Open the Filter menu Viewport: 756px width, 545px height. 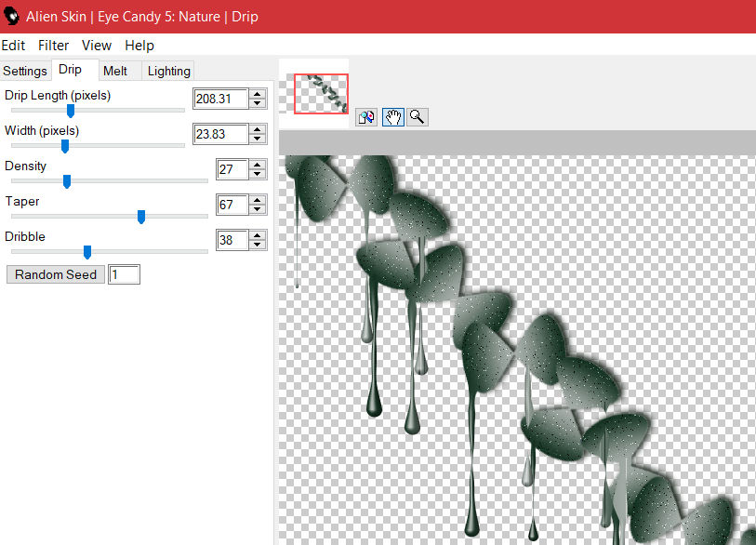[54, 46]
